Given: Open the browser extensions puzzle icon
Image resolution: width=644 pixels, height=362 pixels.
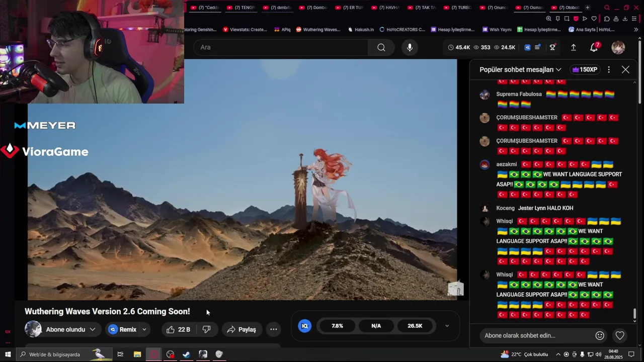Looking at the screenshot, I should [607, 19].
